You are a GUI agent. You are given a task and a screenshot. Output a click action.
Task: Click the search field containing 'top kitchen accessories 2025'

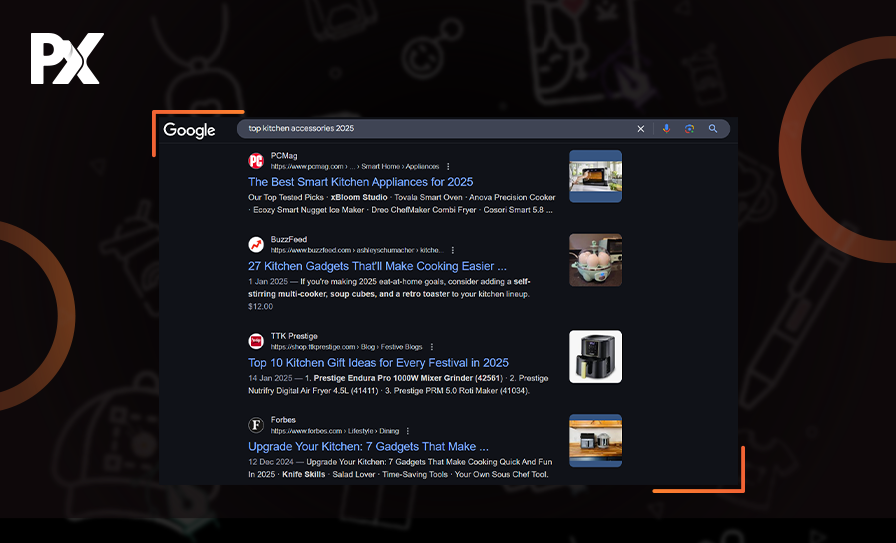click(x=430, y=129)
